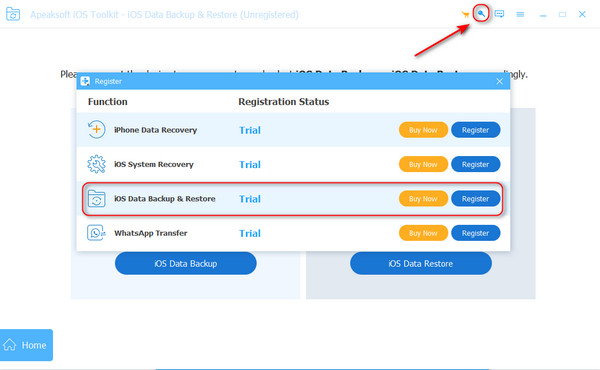Click Trial status for iPhone Data Recovery
Image resolution: width=600 pixels, height=370 pixels.
250,130
